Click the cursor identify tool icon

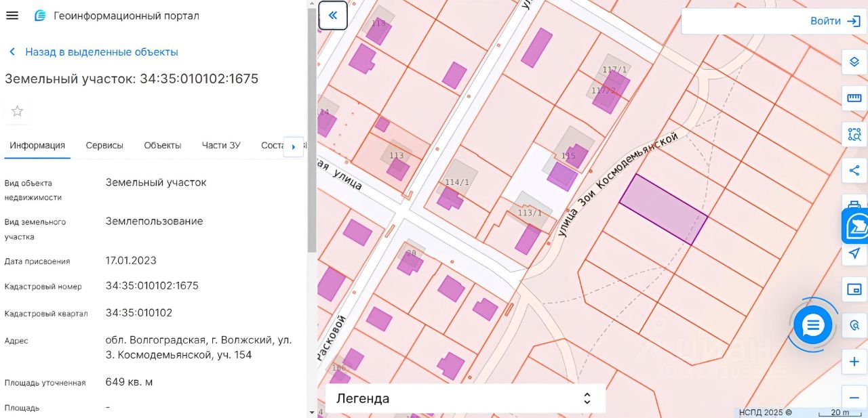click(x=854, y=326)
